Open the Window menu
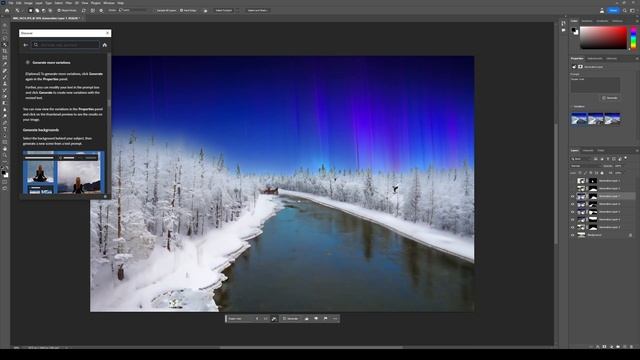 click(x=109, y=3)
